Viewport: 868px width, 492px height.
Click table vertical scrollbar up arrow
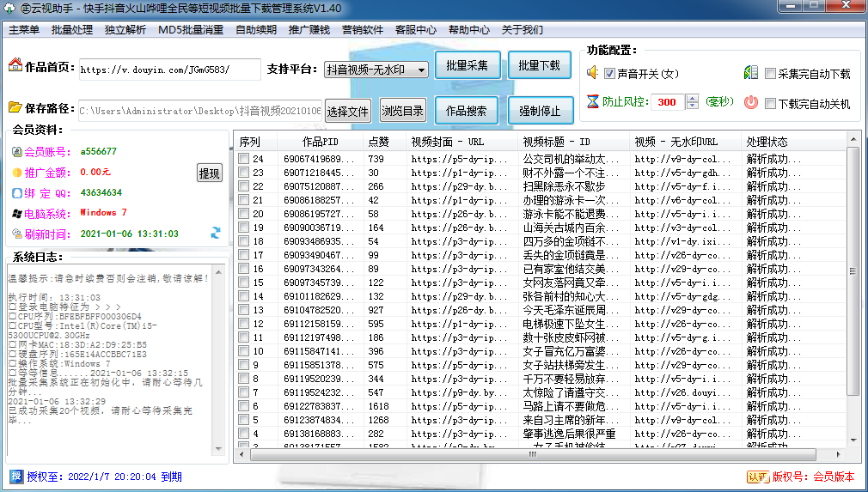click(x=854, y=139)
